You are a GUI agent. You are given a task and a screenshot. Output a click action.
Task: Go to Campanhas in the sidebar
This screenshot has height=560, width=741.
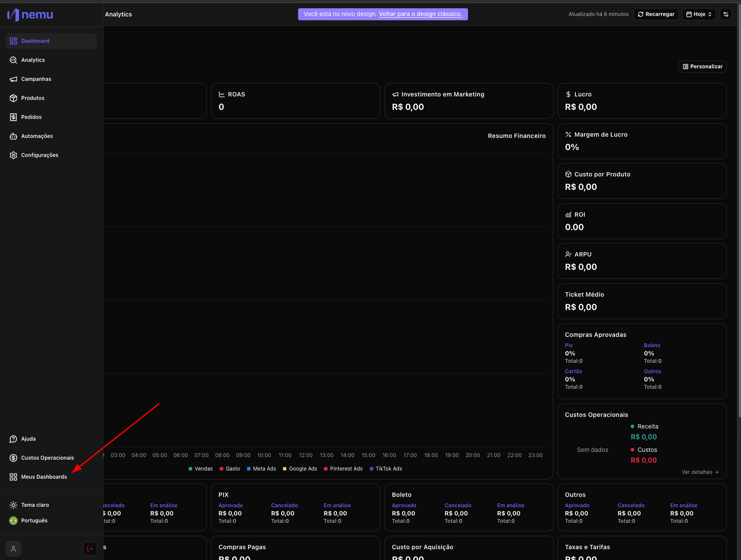[x=51, y=79]
